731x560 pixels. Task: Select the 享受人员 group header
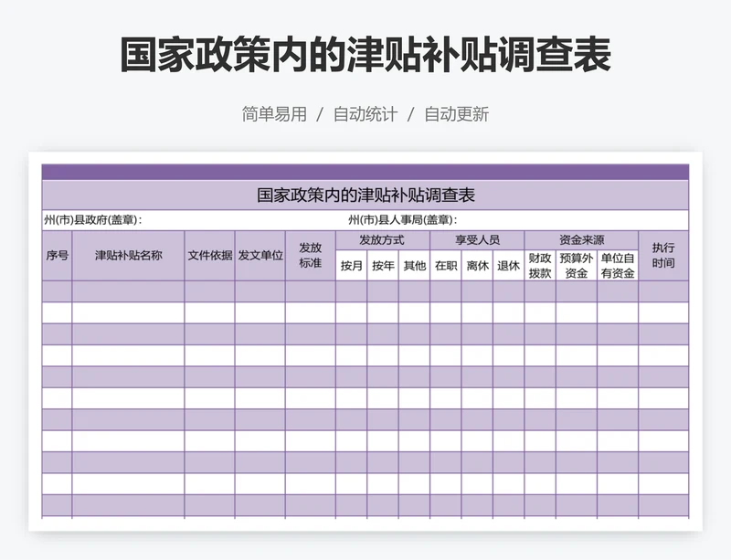pos(477,240)
